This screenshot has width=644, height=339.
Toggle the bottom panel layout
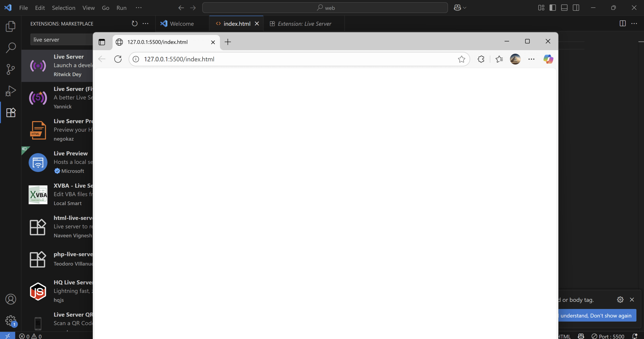[564, 8]
